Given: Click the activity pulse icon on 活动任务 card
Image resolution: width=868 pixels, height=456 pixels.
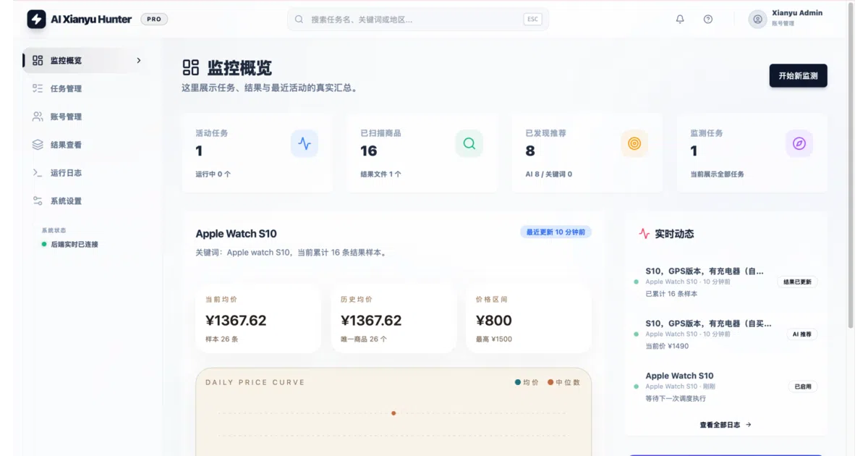Looking at the screenshot, I should pos(305,144).
